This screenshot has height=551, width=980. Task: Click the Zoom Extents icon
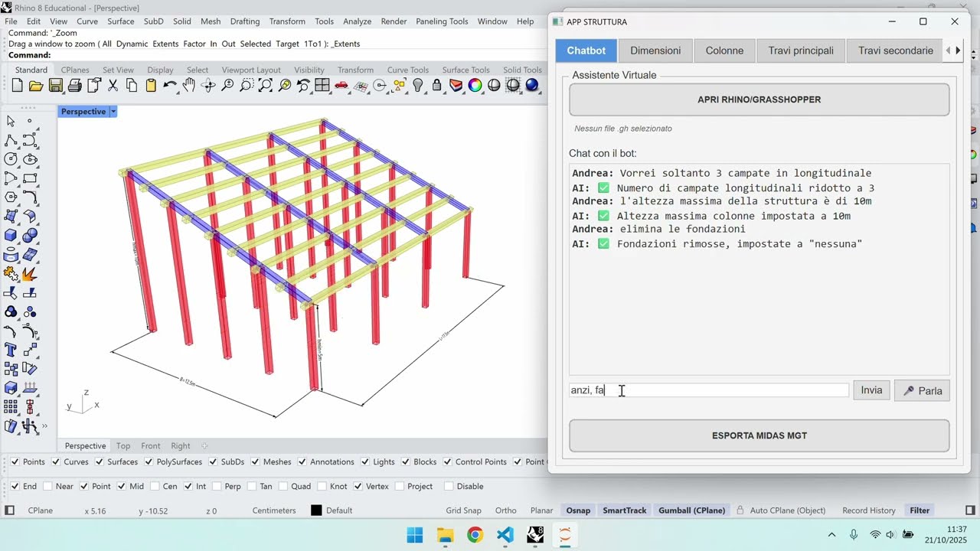(265, 86)
